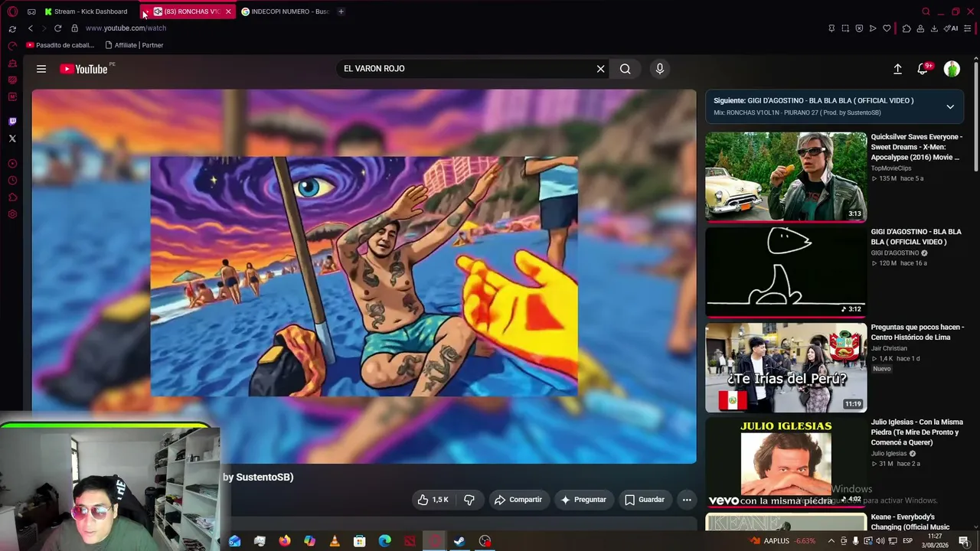Open the YouTube account avatar menu

[x=952, y=69]
